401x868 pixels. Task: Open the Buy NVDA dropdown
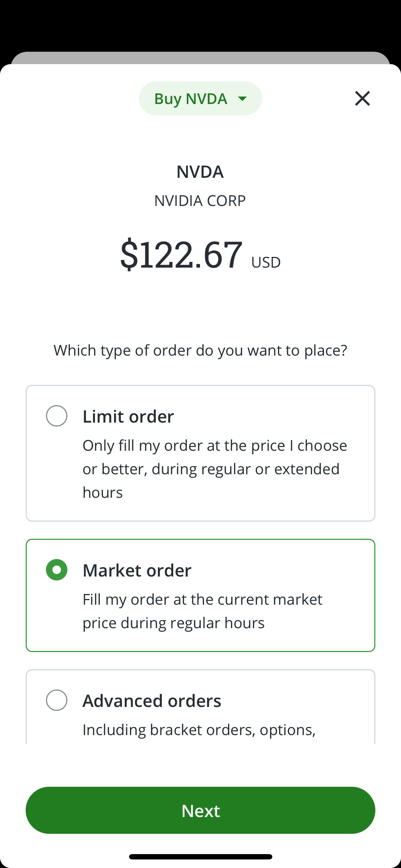pos(191,99)
